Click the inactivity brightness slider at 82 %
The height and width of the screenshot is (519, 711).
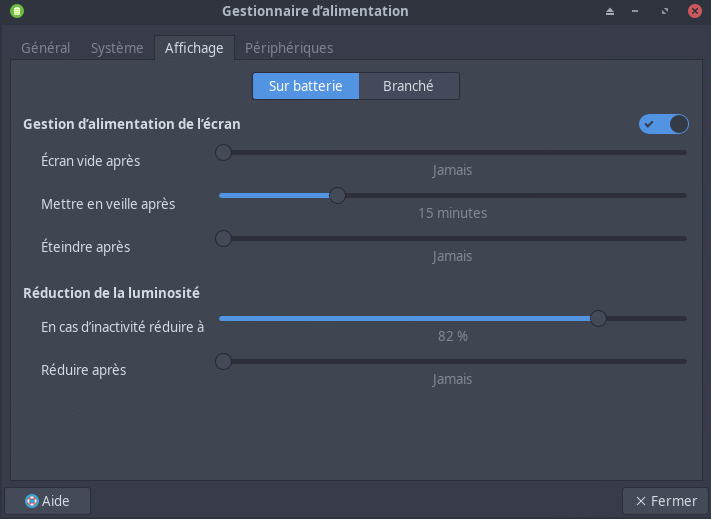[598, 318]
